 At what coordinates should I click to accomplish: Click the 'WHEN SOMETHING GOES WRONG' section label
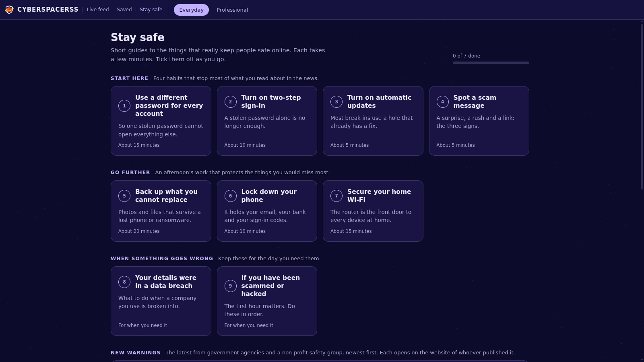coord(162,259)
